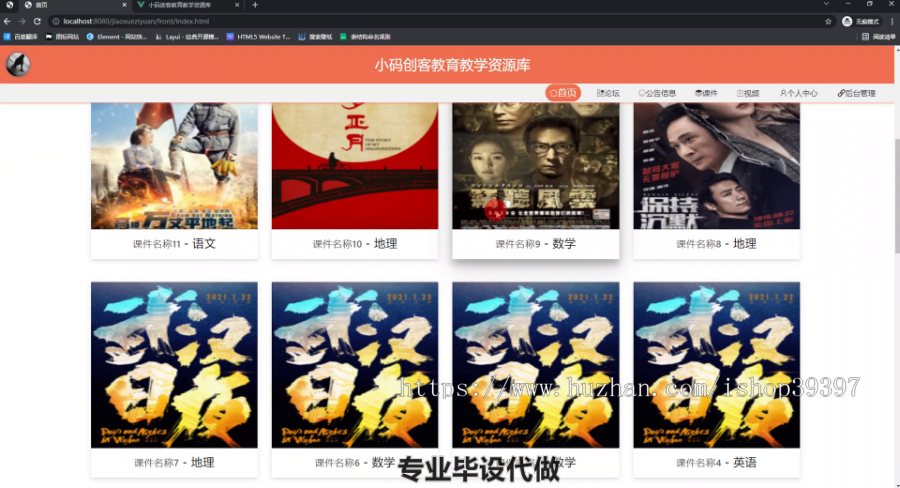Image resolution: width=900 pixels, height=488 pixels.
Task: Open the HTML5 Website T... bookmark
Action: click(x=258, y=37)
